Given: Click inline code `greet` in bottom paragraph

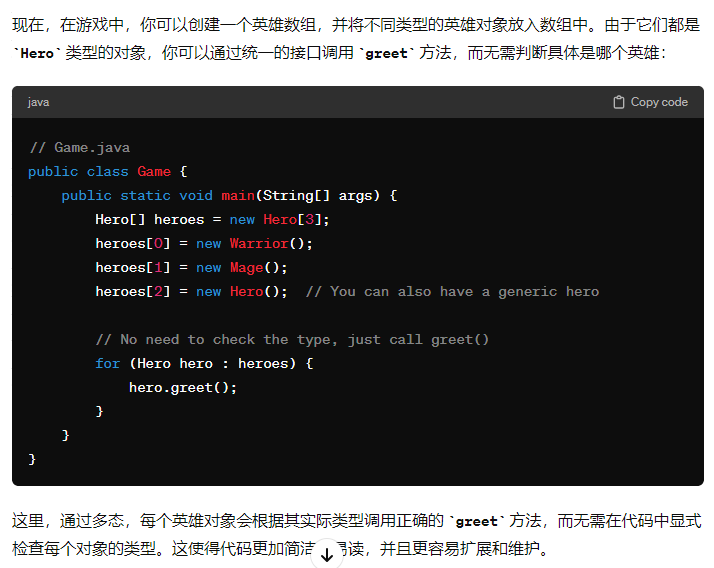Looking at the screenshot, I should click(476, 521).
